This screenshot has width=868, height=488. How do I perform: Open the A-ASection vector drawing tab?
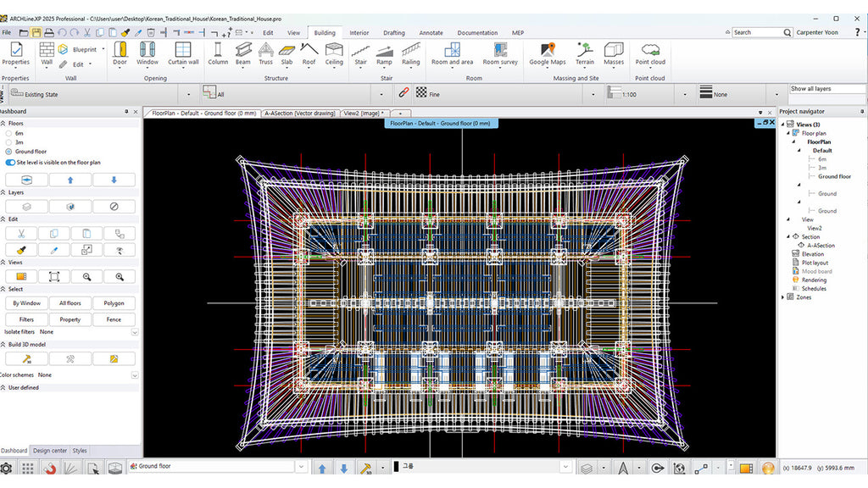click(x=299, y=113)
